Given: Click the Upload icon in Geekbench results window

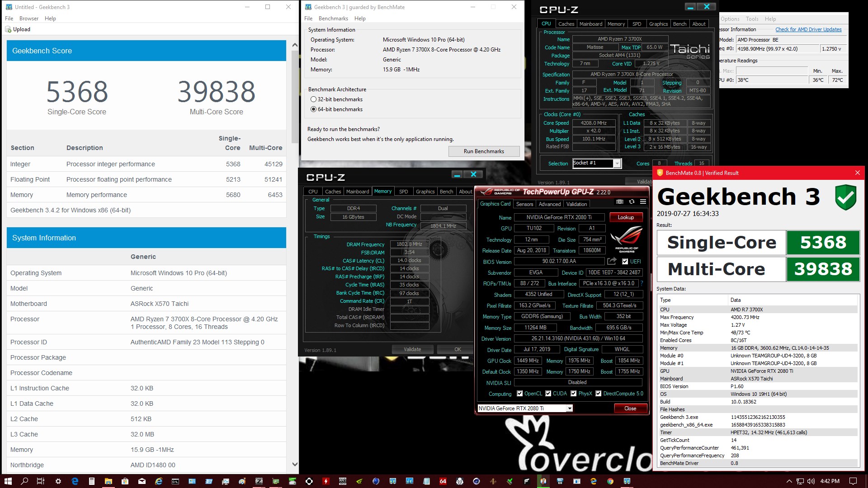Looking at the screenshot, I should click(8, 29).
